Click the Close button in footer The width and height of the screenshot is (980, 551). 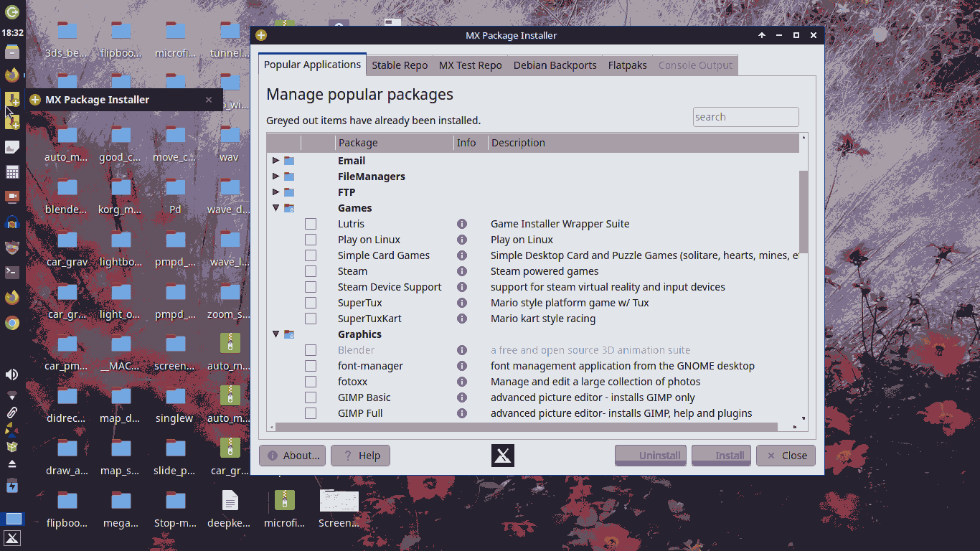(786, 456)
